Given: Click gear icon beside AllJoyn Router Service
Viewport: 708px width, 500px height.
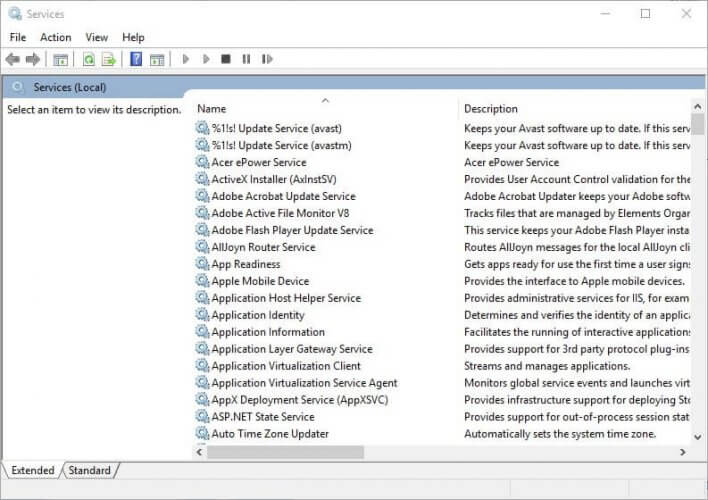Looking at the screenshot, I should click(202, 247).
